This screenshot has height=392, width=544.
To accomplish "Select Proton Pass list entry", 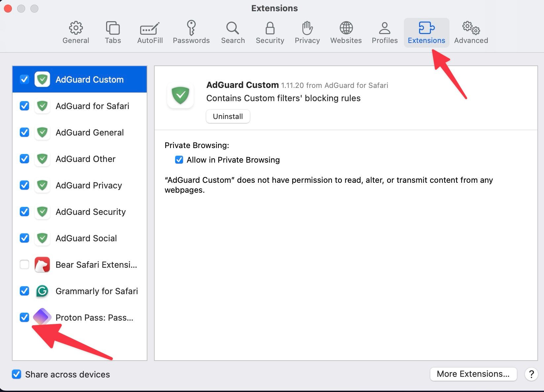I will click(x=80, y=317).
